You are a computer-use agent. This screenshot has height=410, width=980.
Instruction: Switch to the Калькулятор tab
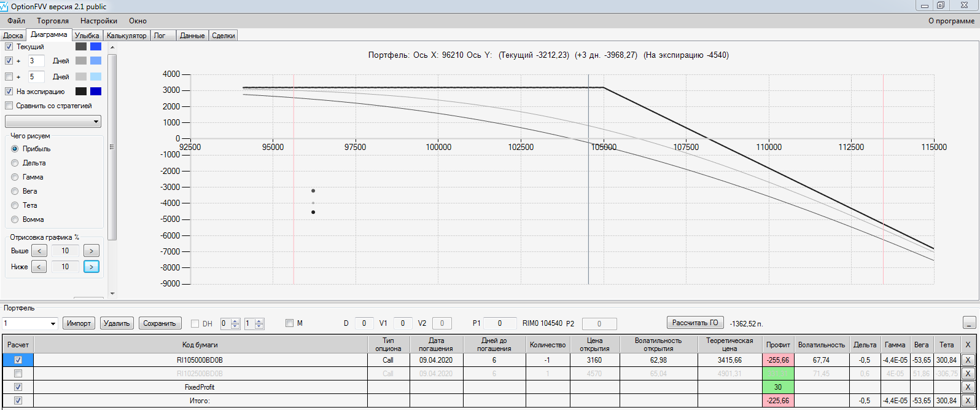point(126,36)
